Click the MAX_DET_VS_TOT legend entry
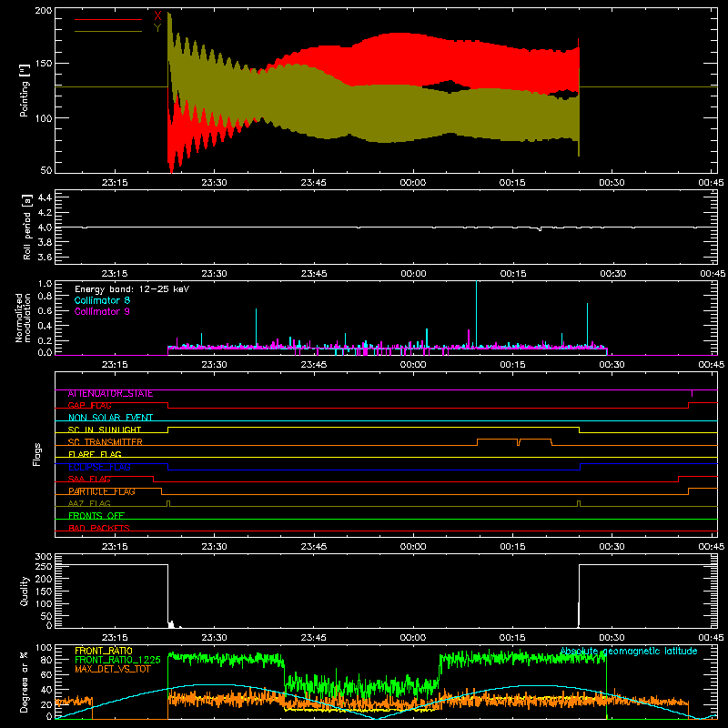This screenshot has width=728, height=728. [x=112, y=669]
